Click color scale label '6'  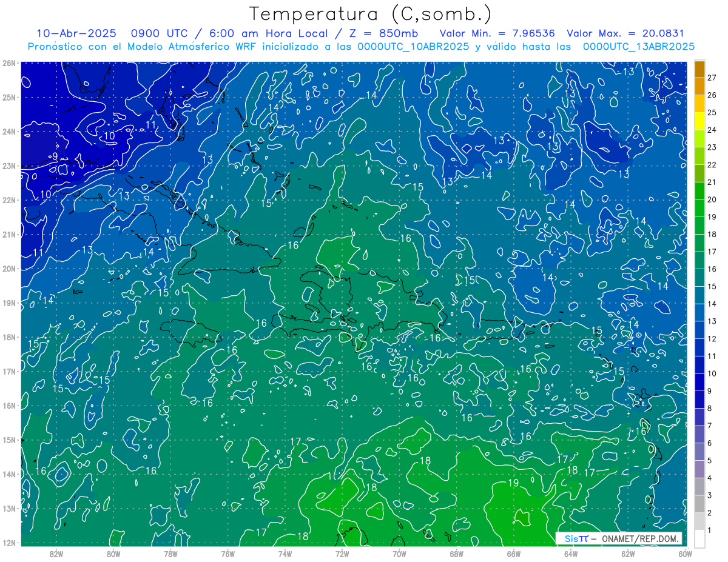(710, 443)
